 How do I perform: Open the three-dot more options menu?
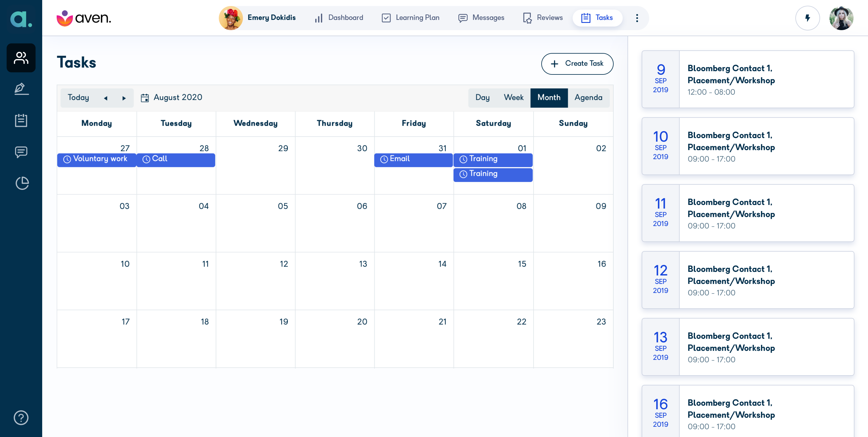coord(637,18)
